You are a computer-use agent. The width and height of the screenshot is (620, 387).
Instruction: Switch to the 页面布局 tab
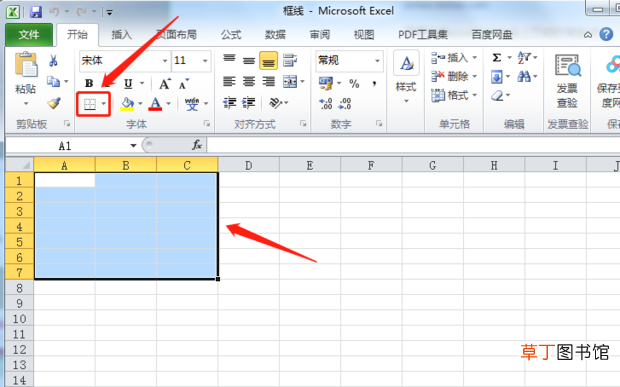pyautogui.click(x=176, y=35)
